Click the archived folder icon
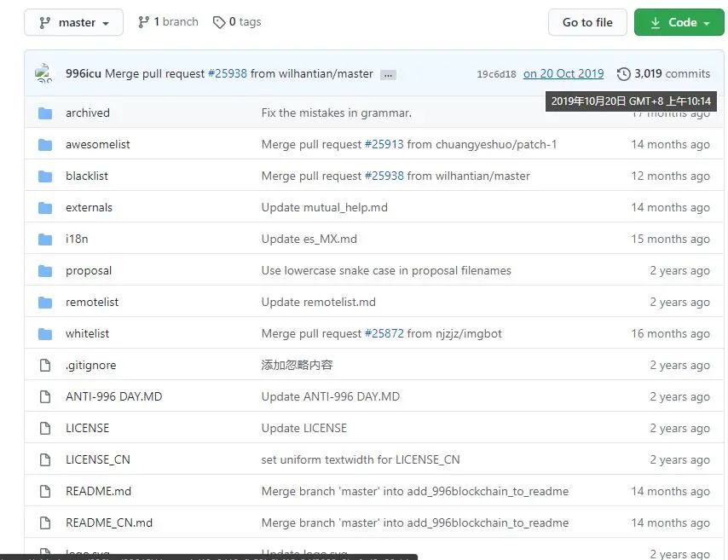The height and width of the screenshot is (560, 728). coord(45,113)
